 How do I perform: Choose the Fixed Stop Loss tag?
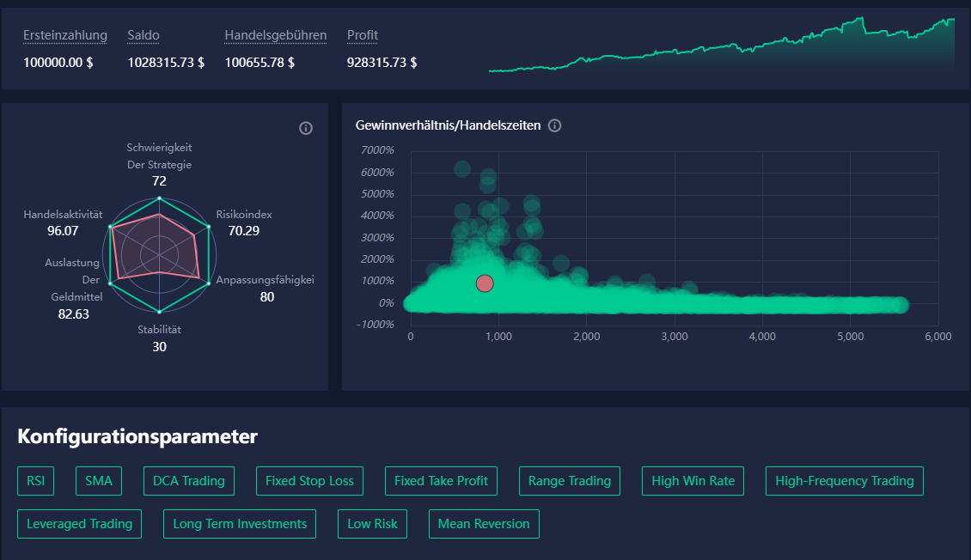click(x=309, y=481)
